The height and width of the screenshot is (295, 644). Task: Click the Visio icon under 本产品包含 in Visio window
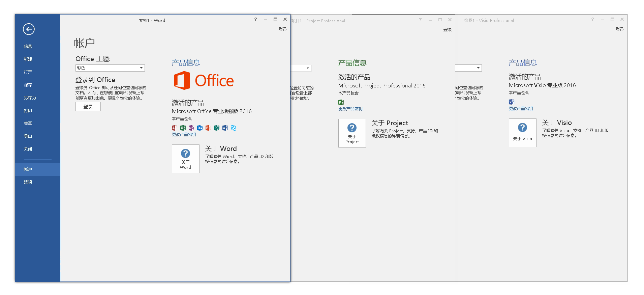point(512,102)
